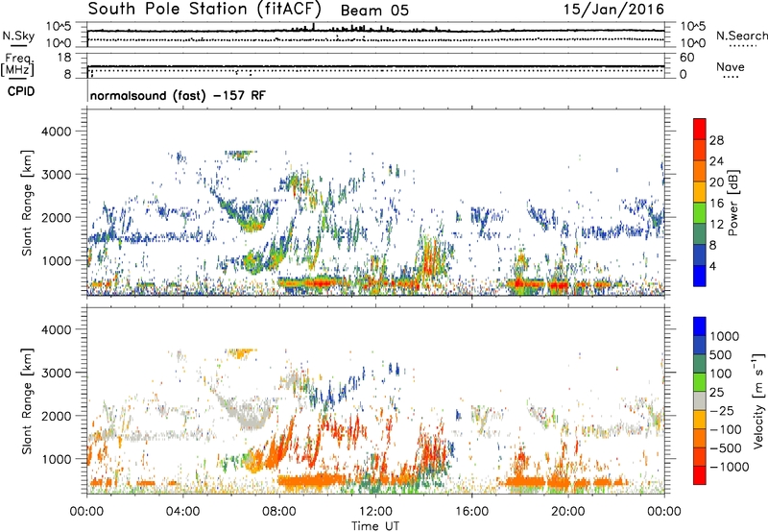The image size is (768, 532).
Task: Click the CPID label
Action: [21, 91]
